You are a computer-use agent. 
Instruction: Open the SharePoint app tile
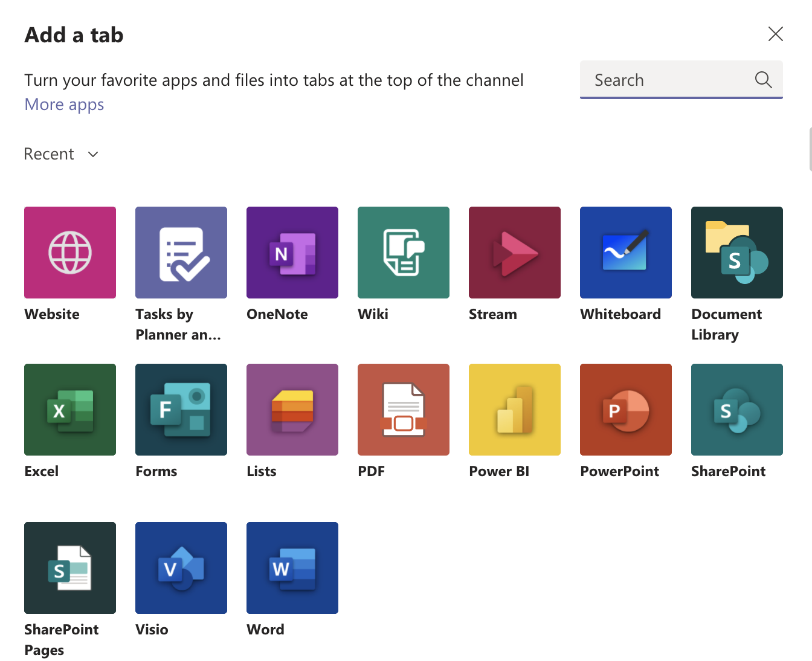coord(737,410)
